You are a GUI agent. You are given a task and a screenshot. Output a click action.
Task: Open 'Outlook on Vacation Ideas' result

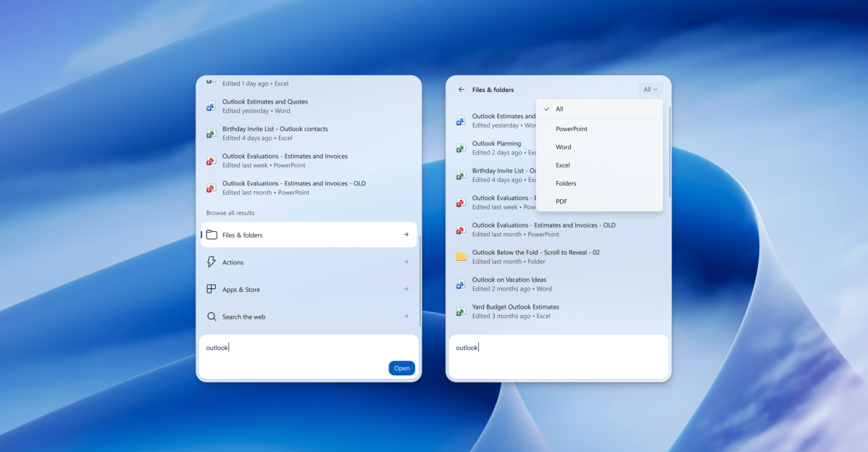click(558, 284)
